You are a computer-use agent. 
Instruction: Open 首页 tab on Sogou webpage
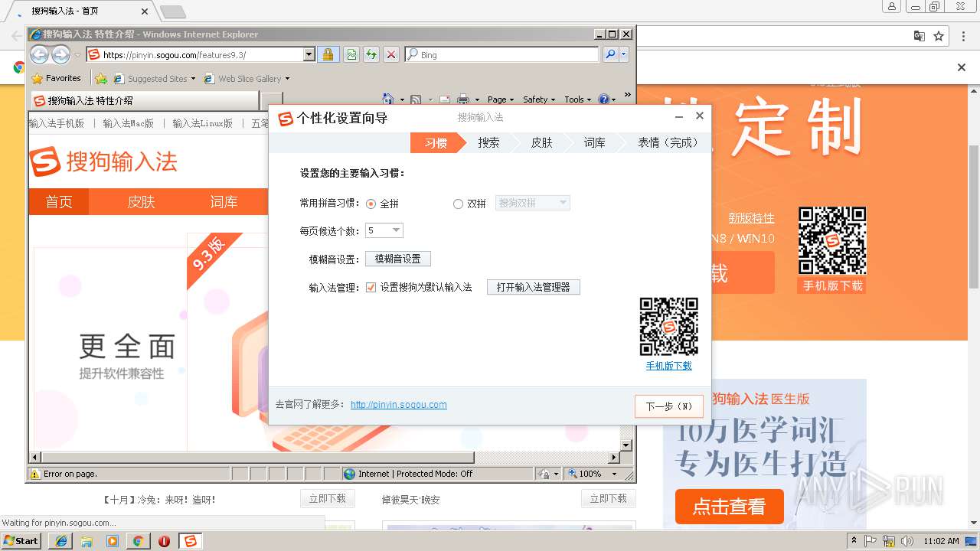tap(59, 201)
